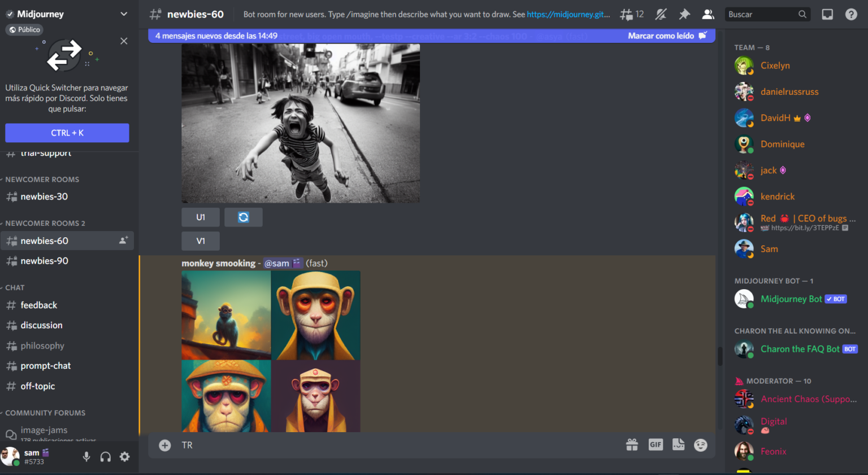Open the off-topic channel
Image resolution: width=868 pixels, height=475 pixels.
pyautogui.click(x=67, y=386)
